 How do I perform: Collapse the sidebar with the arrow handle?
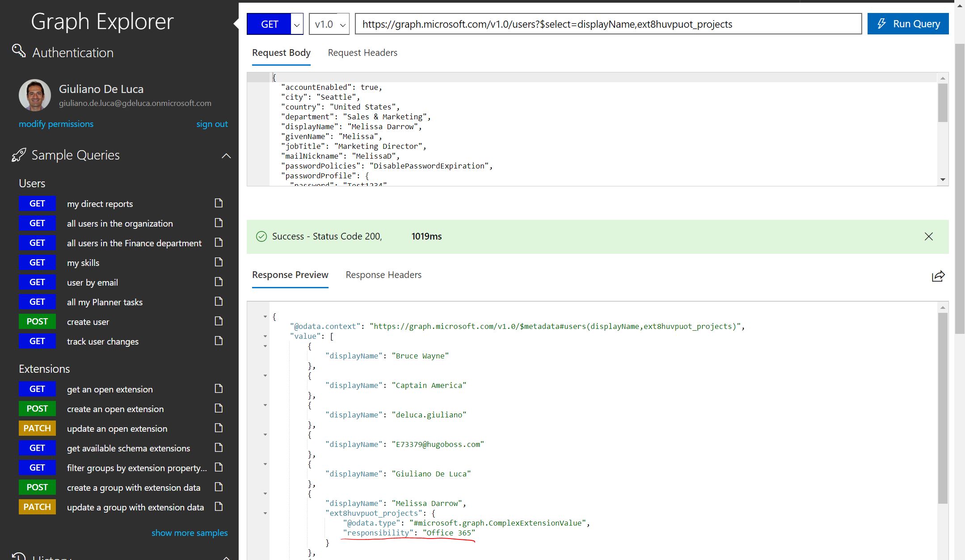236,24
